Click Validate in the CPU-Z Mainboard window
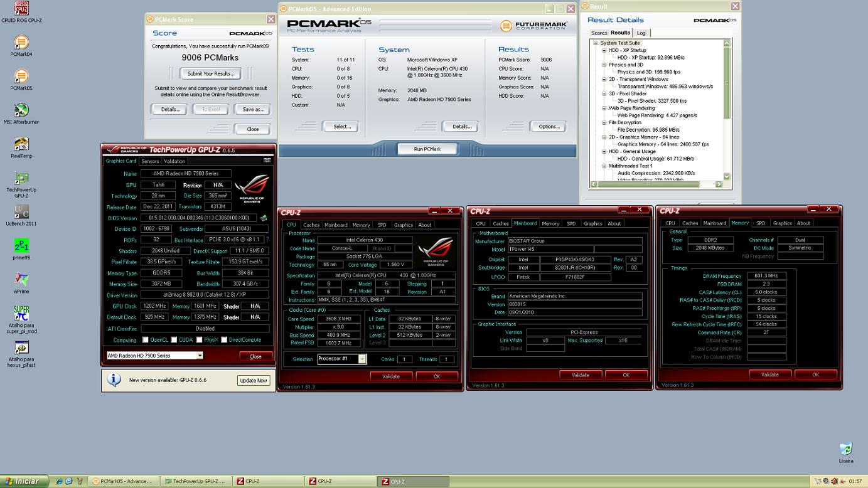Screen dimensions: 868x488 [581, 374]
